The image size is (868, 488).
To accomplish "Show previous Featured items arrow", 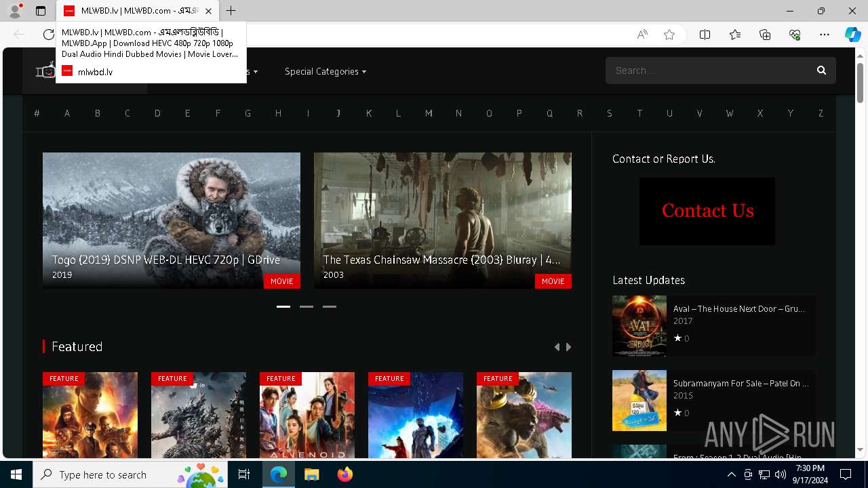I will pyautogui.click(x=557, y=347).
